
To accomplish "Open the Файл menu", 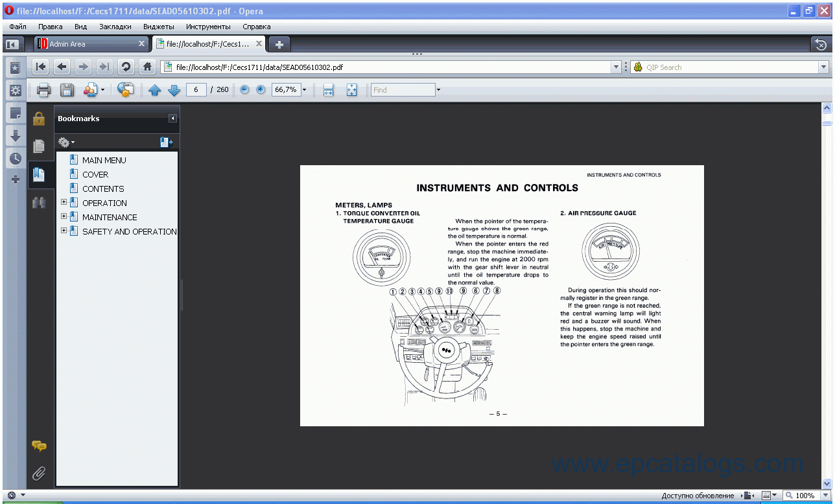I will (x=18, y=27).
